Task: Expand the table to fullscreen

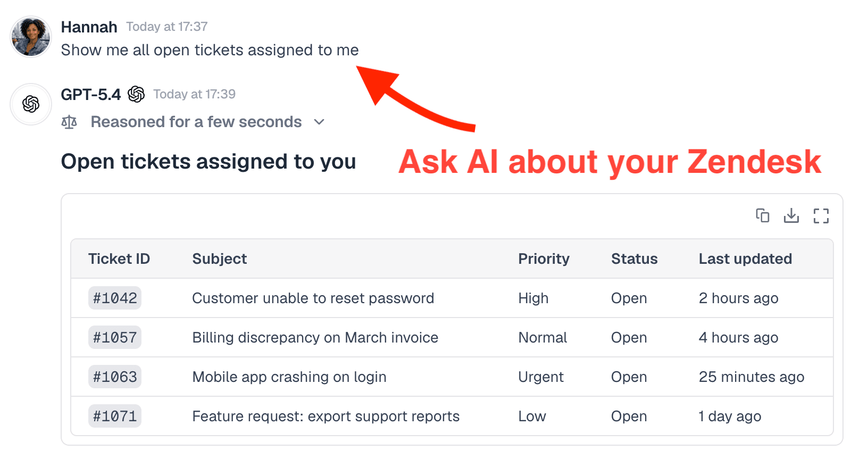Action: click(x=821, y=216)
